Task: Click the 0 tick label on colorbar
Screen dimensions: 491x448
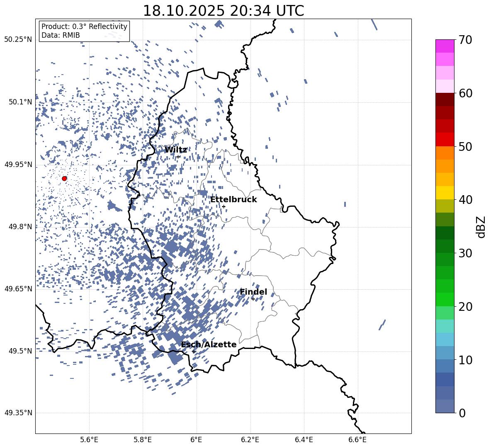Action: (462, 413)
